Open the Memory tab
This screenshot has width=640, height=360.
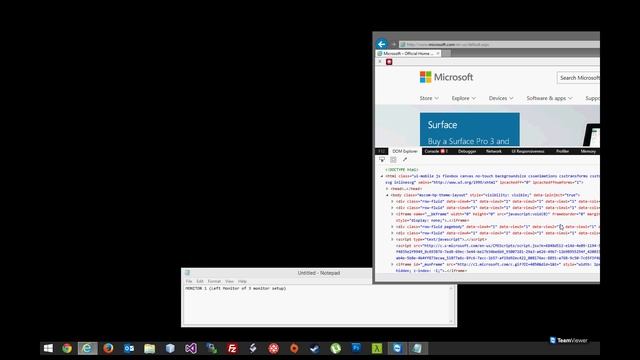pos(588,151)
